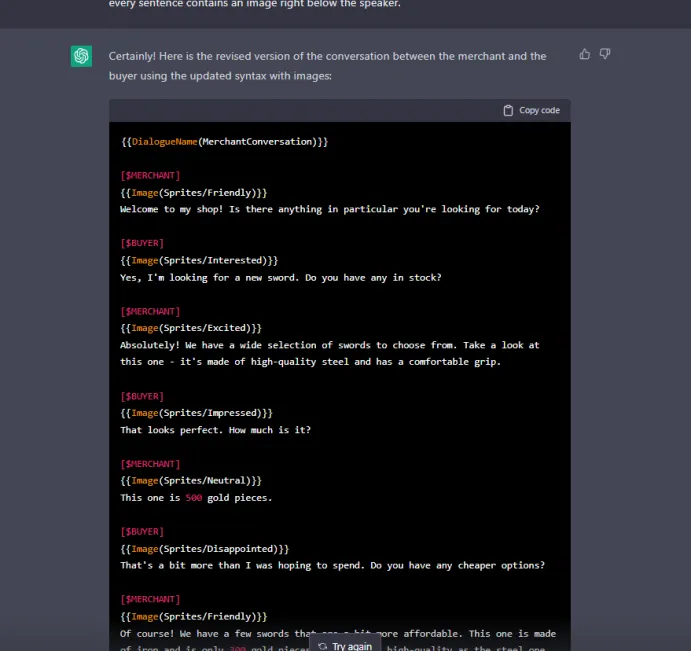The height and width of the screenshot is (651, 691).
Task: Click the Image(Sprites/Excited) code line
Action: 191,328
